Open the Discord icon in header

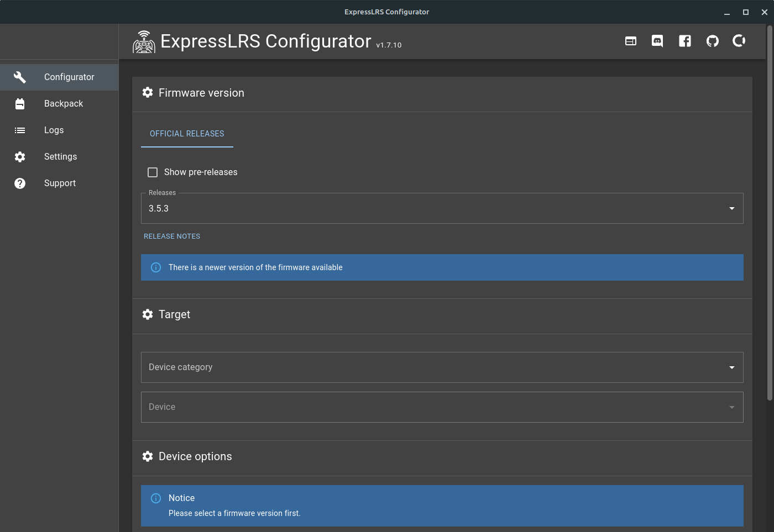(x=657, y=41)
